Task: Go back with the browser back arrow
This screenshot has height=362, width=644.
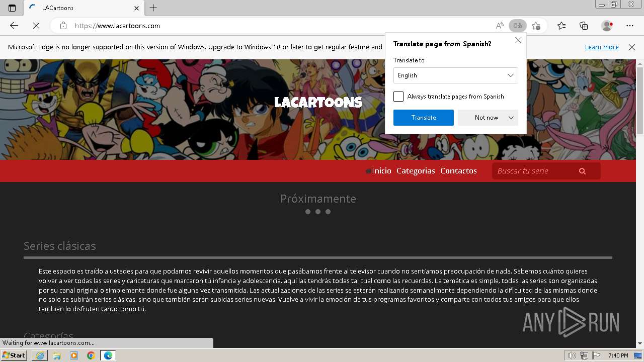Action: (14, 26)
